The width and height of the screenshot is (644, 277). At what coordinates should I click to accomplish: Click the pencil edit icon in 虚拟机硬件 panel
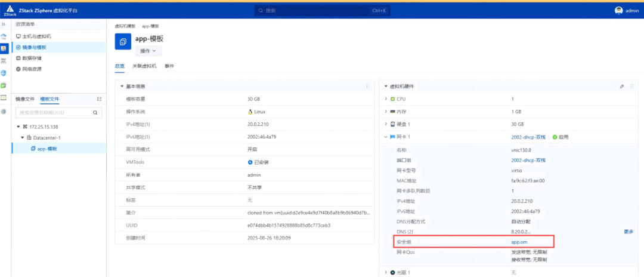click(622, 87)
